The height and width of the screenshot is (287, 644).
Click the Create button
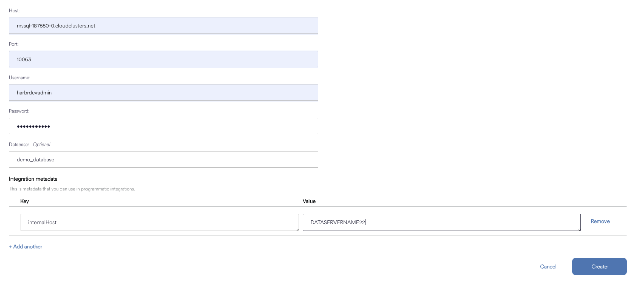pyautogui.click(x=599, y=267)
